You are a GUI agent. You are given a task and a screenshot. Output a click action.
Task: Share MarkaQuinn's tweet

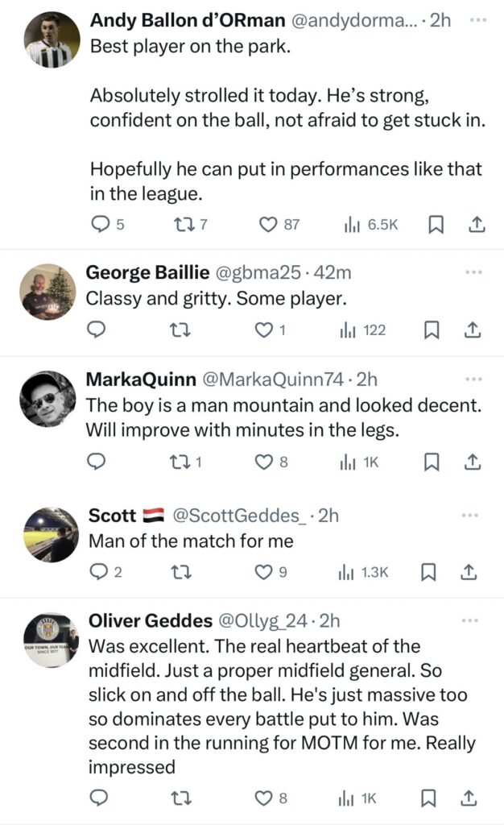(x=473, y=462)
